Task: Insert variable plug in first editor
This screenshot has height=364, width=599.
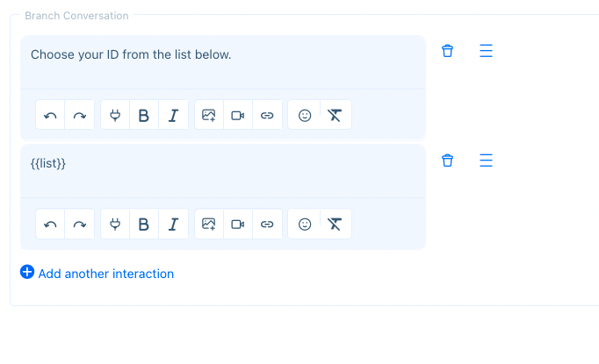Action: tap(115, 115)
